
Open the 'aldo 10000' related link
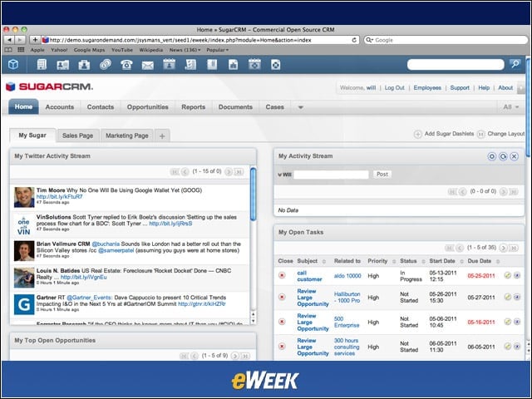(347, 276)
